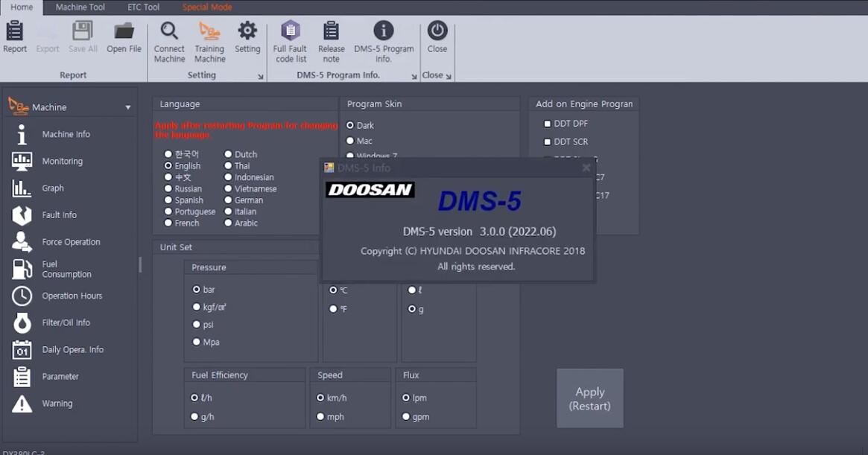Open the Fault Info section
This screenshot has width=868, height=455.
(60, 214)
